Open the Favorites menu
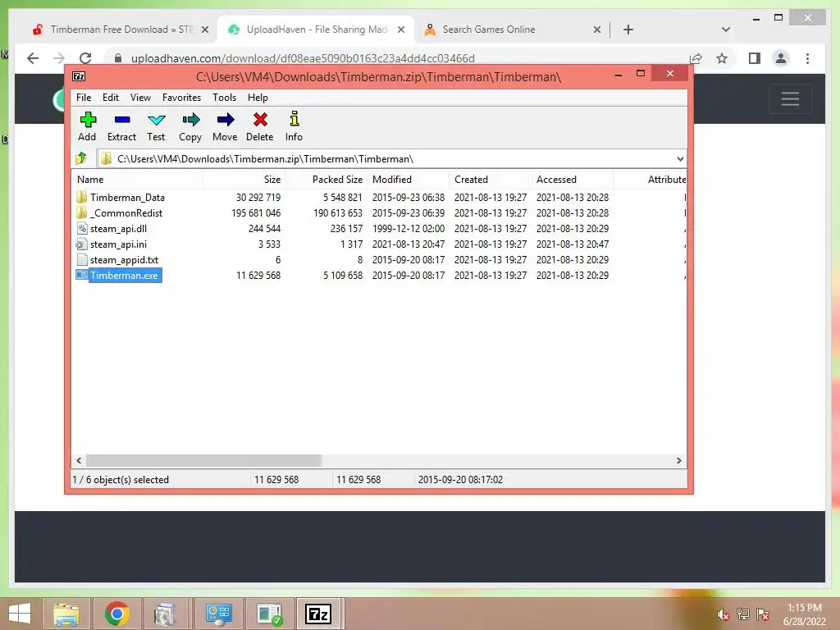Screen dimensions: 840x630 point(181,98)
